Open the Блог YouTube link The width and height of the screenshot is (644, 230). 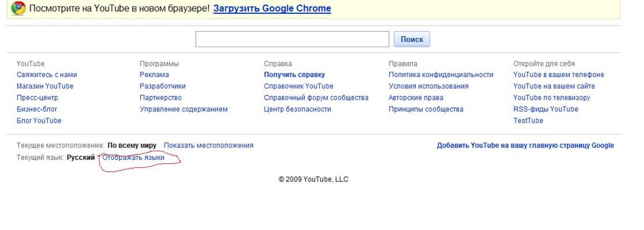[x=39, y=121]
